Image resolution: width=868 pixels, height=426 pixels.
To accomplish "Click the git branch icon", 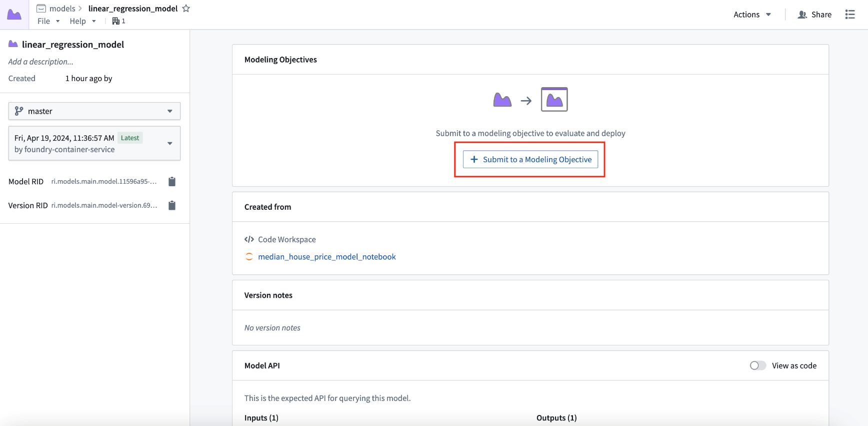I will click(19, 111).
